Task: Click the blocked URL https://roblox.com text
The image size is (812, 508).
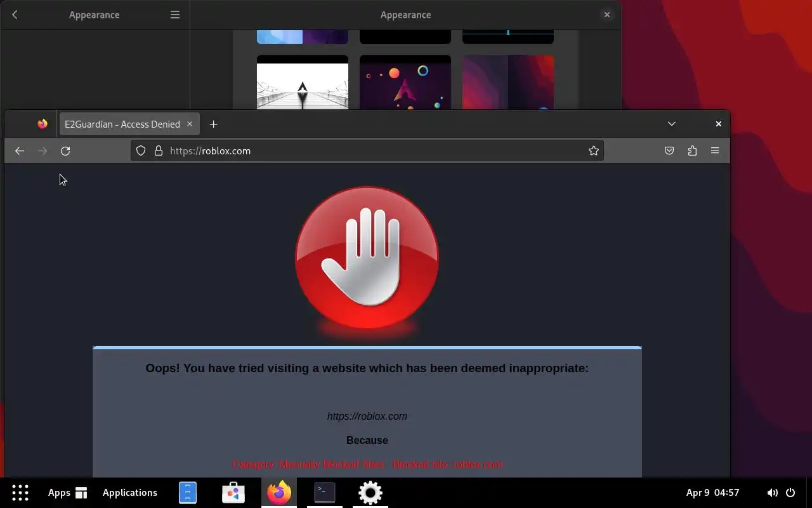Action: click(x=367, y=416)
